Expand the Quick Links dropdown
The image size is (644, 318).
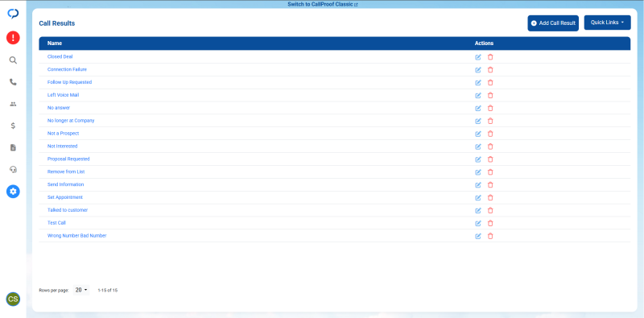(x=607, y=23)
